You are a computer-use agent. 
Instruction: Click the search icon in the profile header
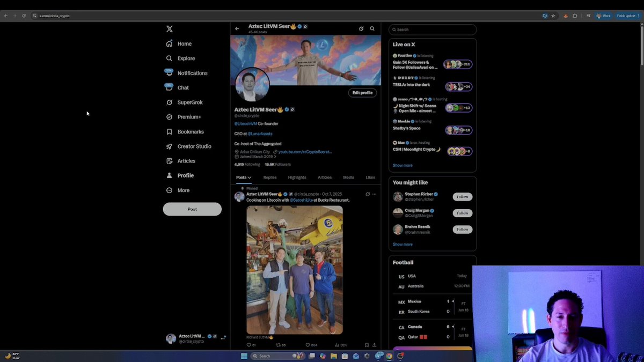coord(372,28)
